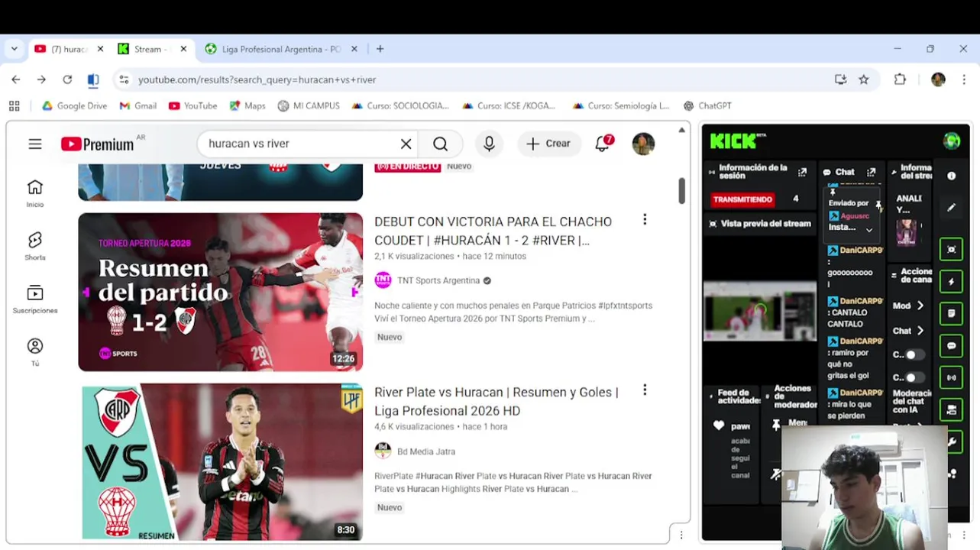
Task: Open the Crear create menu
Action: coord(548,144)
